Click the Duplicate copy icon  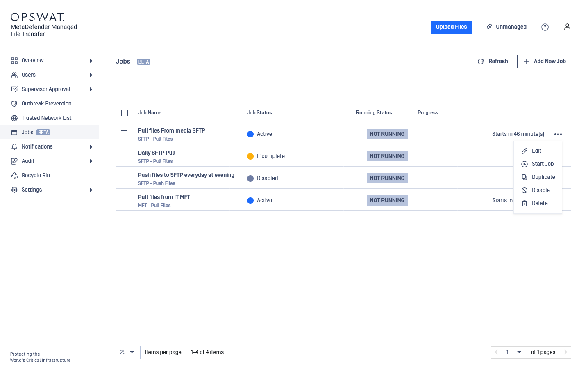524,177
